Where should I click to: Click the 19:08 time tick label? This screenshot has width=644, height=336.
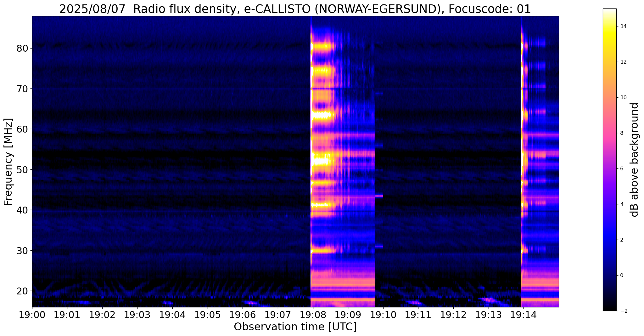[x=313, y=315]
